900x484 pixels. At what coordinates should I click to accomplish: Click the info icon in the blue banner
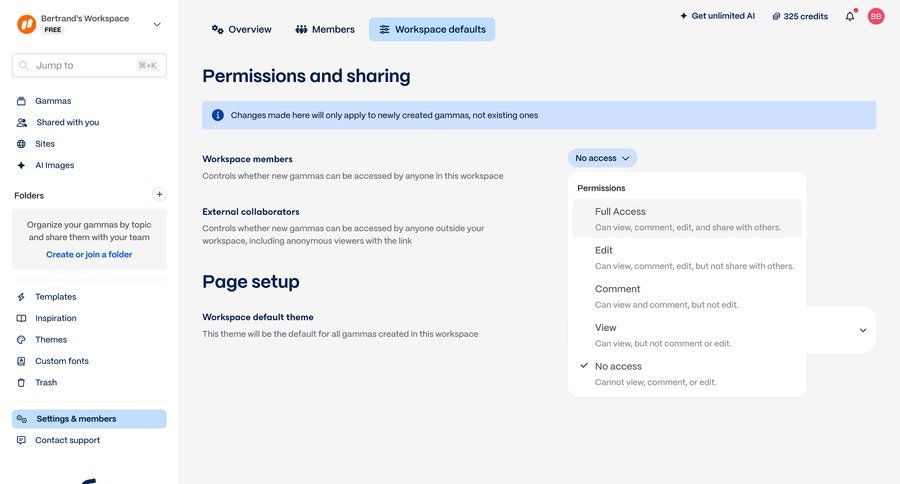(218, 115)
